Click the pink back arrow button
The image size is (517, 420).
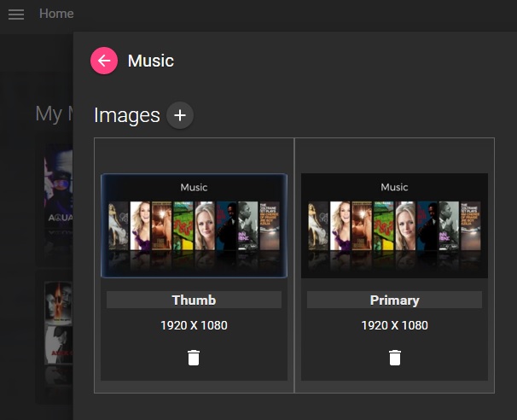tap(104, 61)
